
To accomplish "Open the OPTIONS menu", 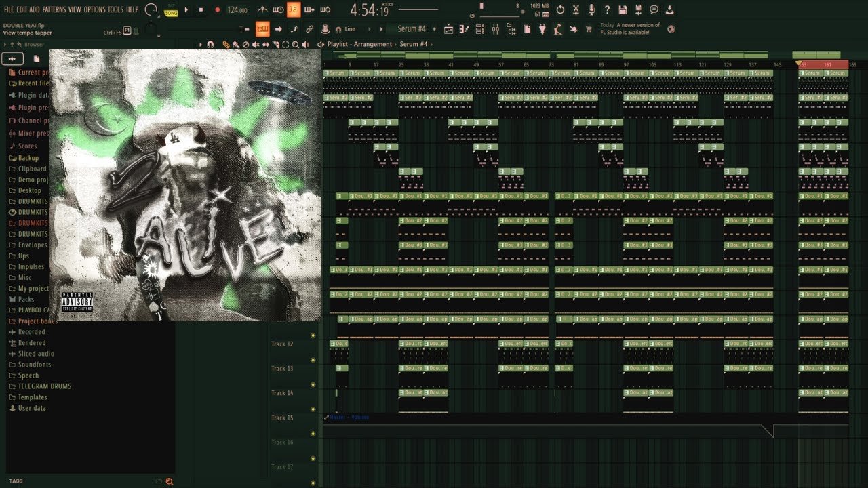I will pyautogui.click(x=95, y=9).
